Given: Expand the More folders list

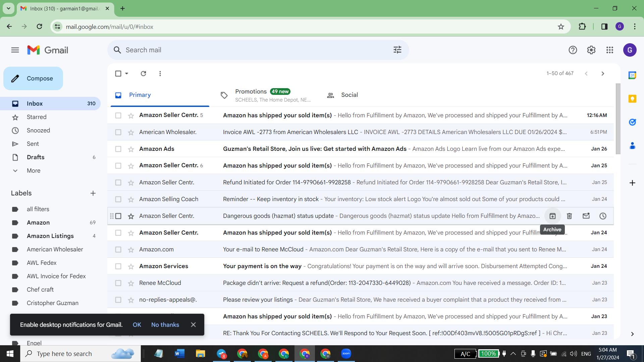Looking at the screenshot, I should pos(34,171).
